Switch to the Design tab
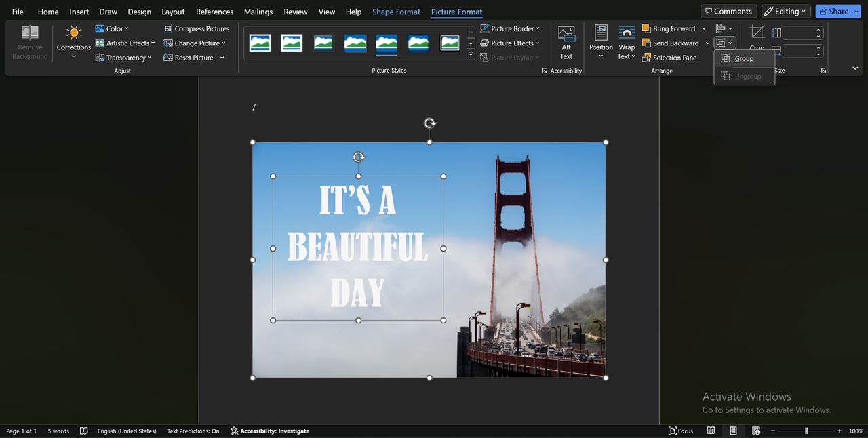 [x=140, y=12]
